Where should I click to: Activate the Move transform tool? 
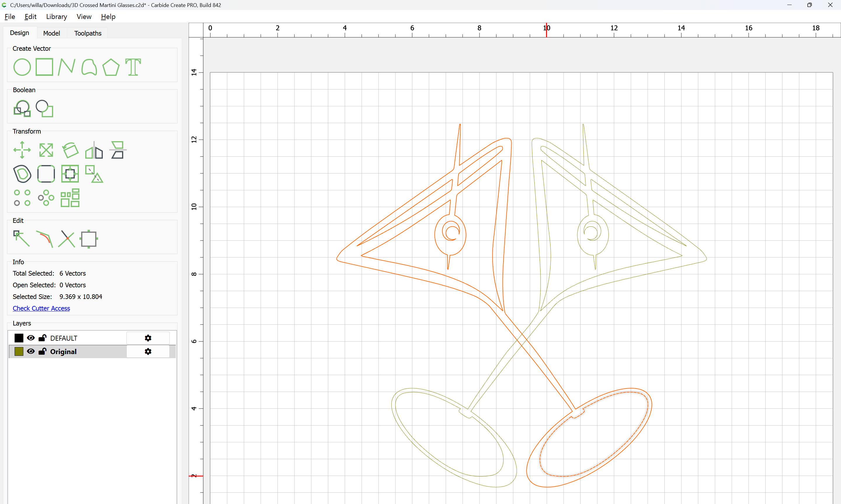[22, 150]
